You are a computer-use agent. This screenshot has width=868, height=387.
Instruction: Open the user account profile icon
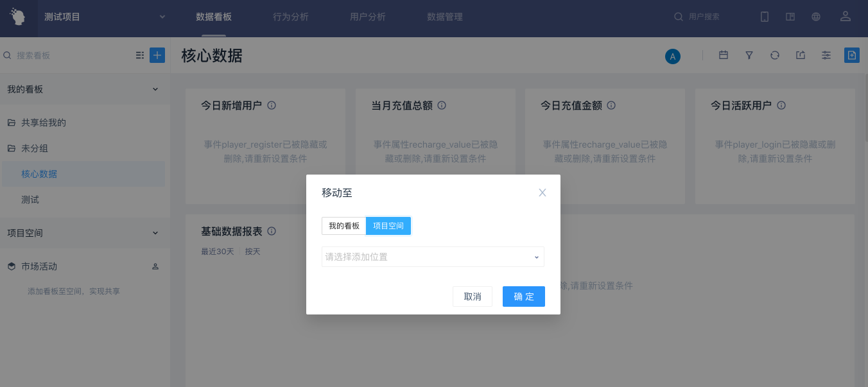click(x=846, y=17)
